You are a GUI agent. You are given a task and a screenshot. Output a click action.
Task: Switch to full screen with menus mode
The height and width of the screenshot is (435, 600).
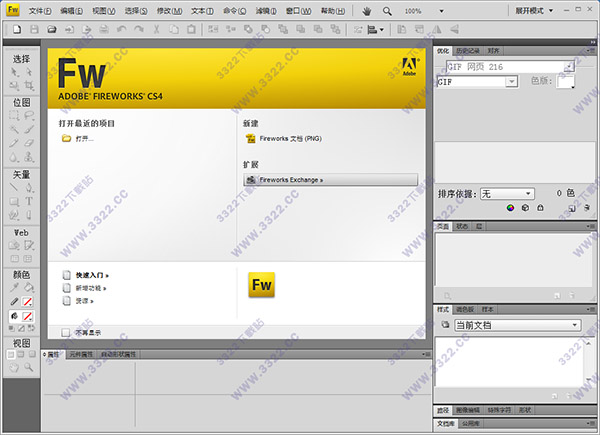[x=21, y=355]
